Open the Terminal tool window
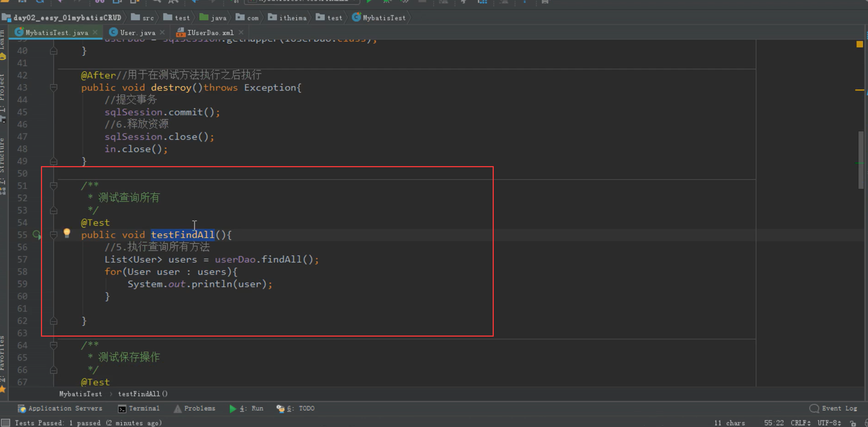 [x=139, y=408]
